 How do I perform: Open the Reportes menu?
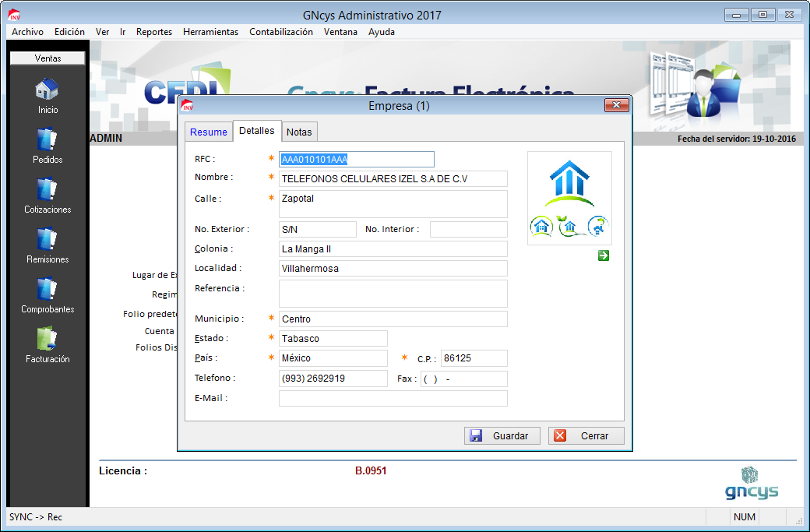click(154, 32)
